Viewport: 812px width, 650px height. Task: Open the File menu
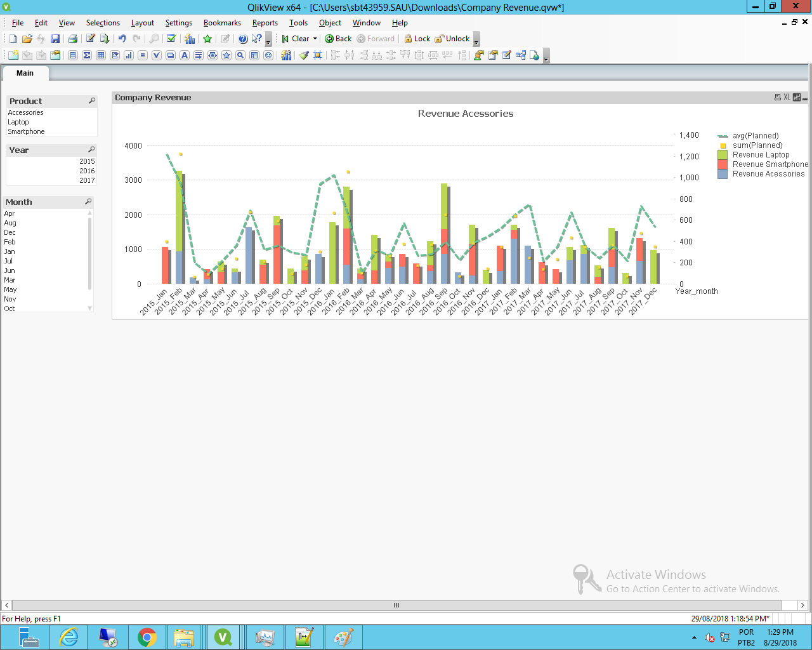point(18,23)
